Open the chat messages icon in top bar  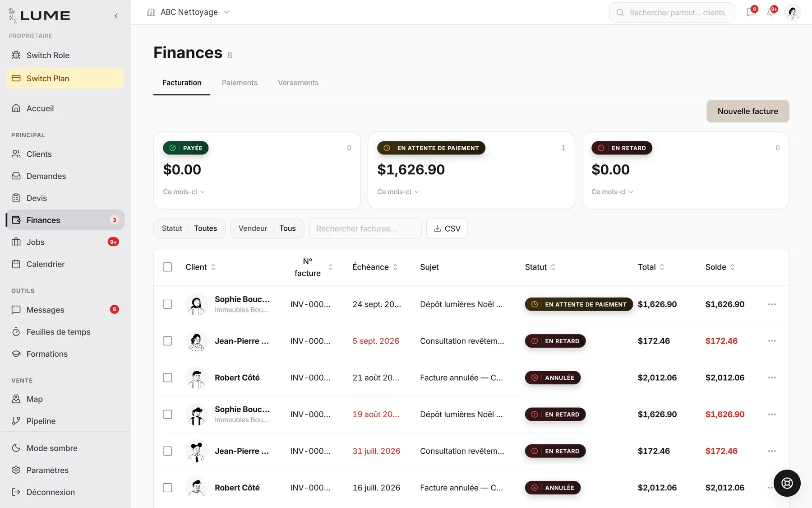click(751, 12)
